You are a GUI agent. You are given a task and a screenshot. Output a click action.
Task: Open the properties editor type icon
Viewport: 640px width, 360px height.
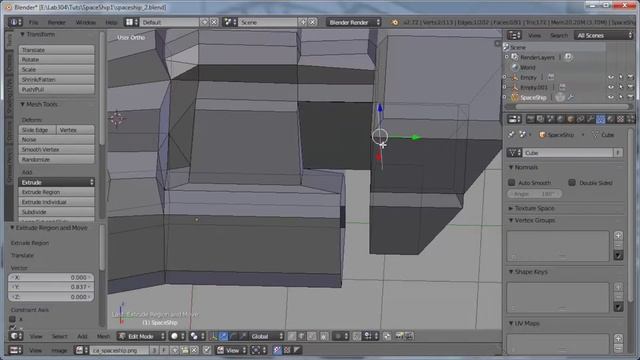coord(514,119)
